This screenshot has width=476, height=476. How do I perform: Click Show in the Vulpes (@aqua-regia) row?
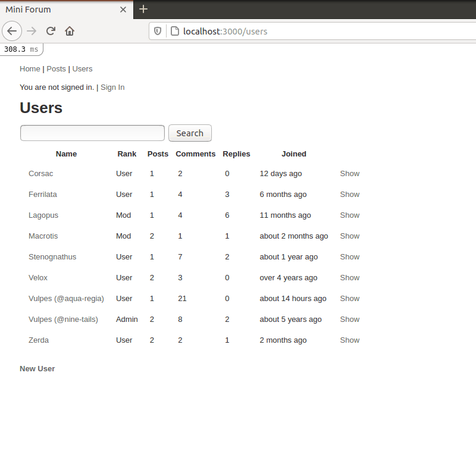[x=350, y=299]
